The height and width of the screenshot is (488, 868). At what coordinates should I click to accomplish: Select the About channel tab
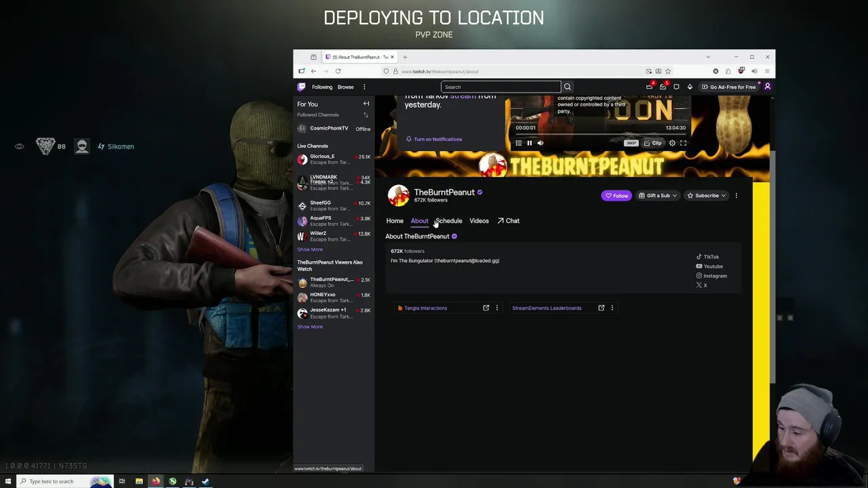click(419, 221)
